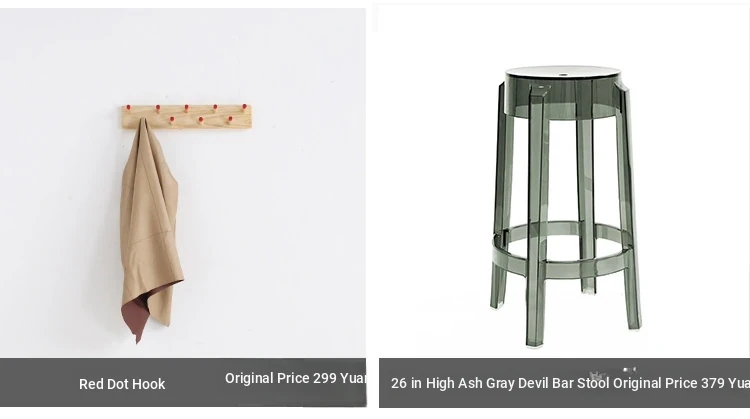750x419 pixels.
Task: Click the tan jacket hanging on the hook
Action: pyautogui.click(x=151, y=230)
